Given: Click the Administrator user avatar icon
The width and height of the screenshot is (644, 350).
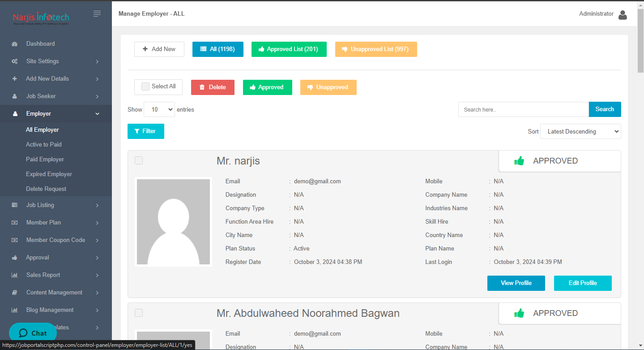Looking at the screenshot, I should [x=623, y=15].
